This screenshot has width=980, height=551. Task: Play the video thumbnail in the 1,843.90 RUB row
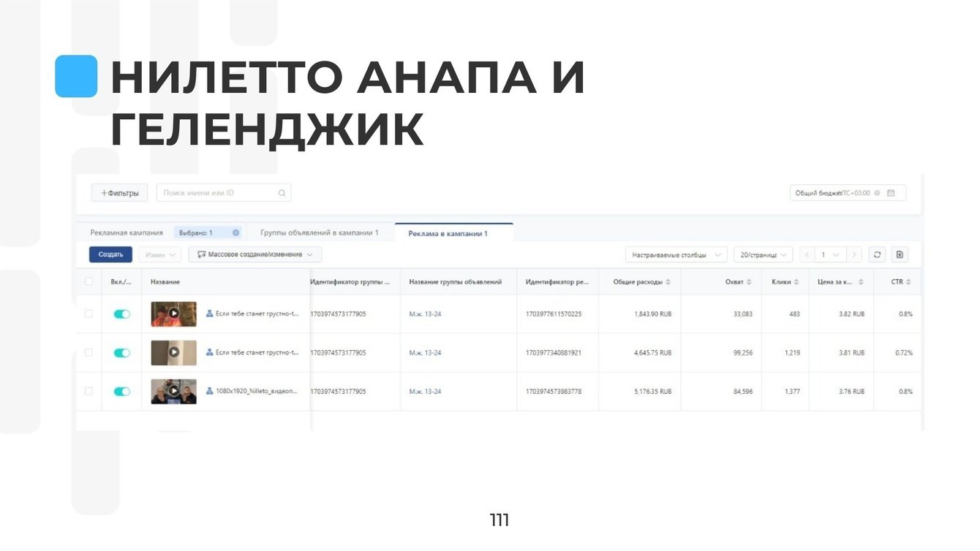pos(174,313)
